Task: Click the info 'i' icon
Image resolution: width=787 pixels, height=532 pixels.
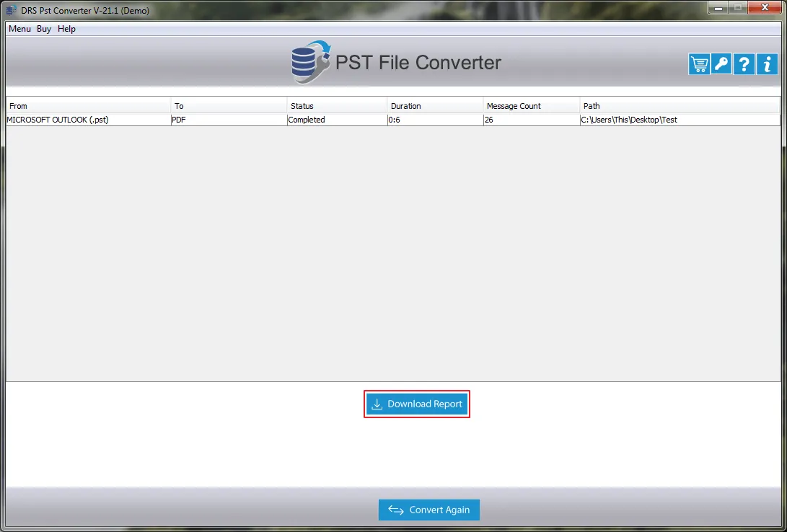Action: (x=766, y=64)
